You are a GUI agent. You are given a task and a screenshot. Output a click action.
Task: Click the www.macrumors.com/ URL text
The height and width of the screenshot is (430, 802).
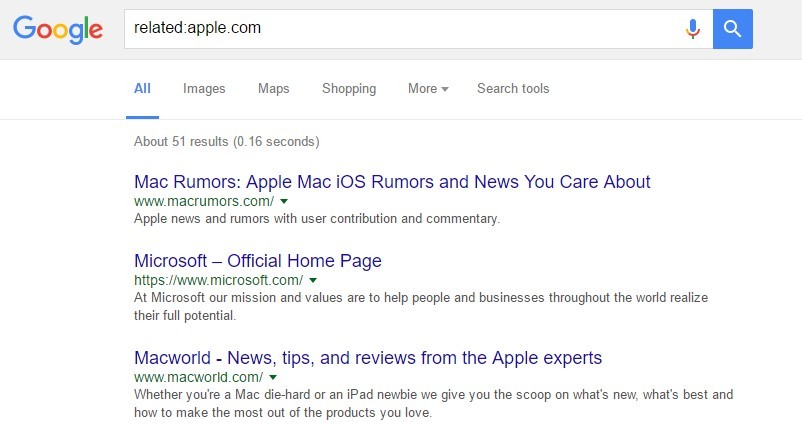[204, 201]
